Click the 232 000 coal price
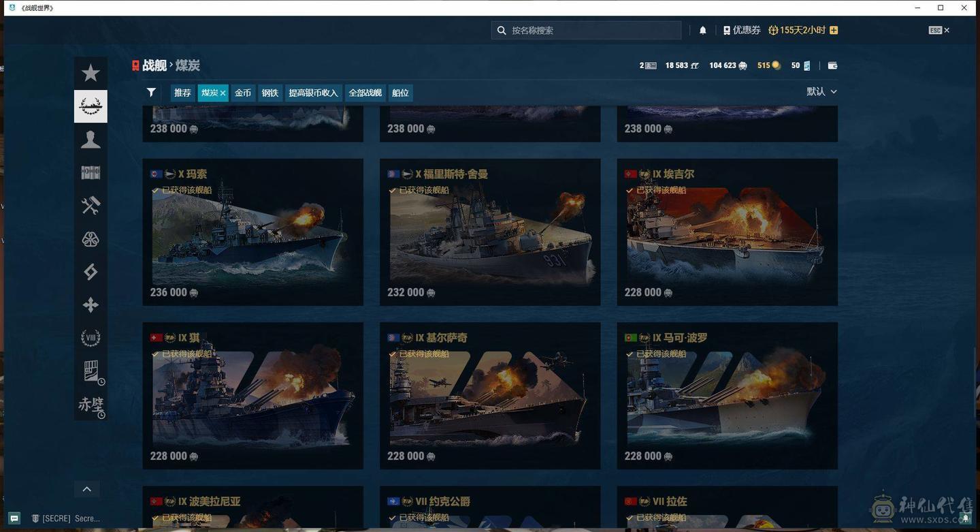 click(411, 292)
